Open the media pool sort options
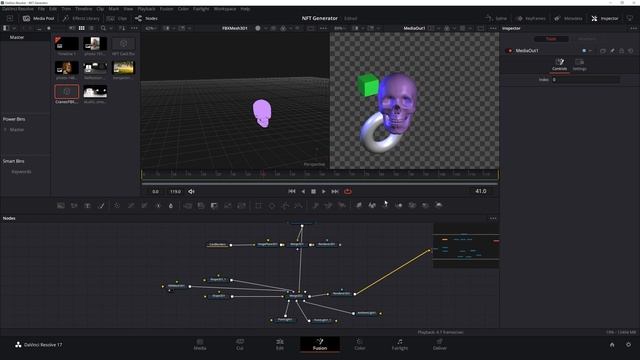640x360 pixels. click(122, 28)
